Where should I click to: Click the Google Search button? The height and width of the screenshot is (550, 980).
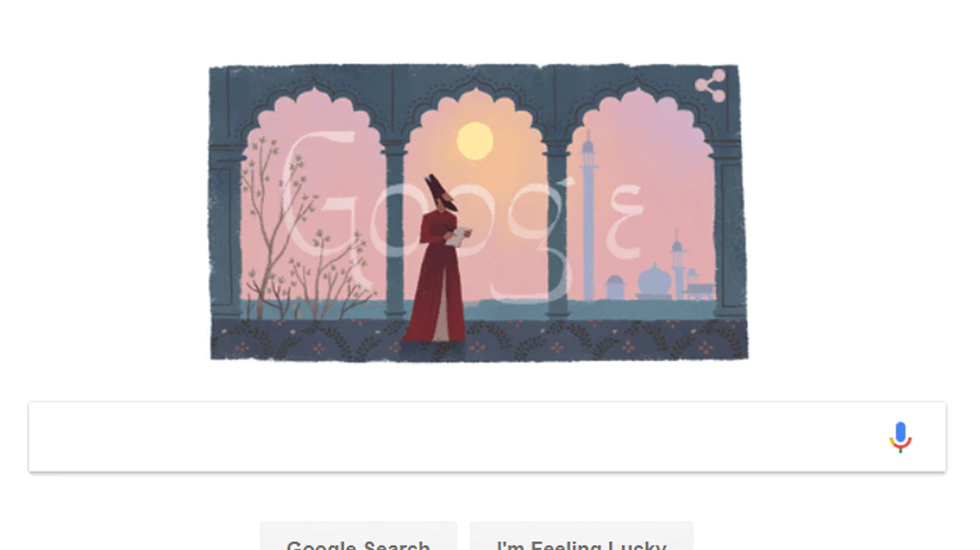pyautogui.click(x=359, y=539)
